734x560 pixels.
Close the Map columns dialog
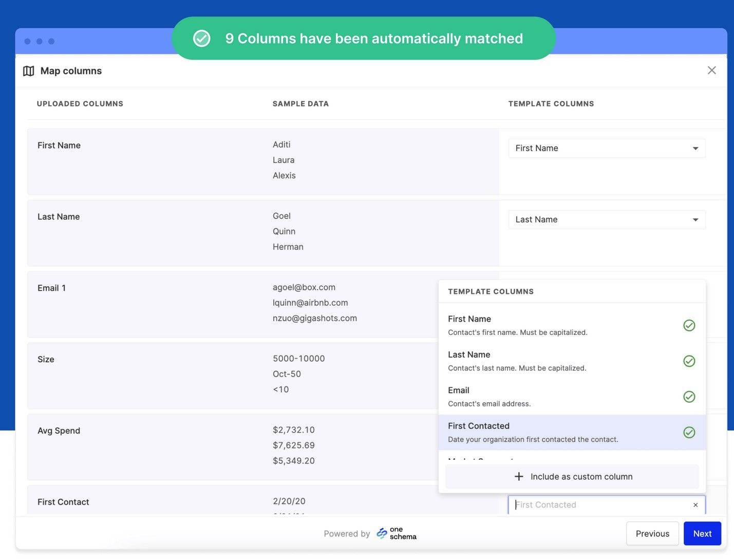pyautogui.click(x=711, y=70)
